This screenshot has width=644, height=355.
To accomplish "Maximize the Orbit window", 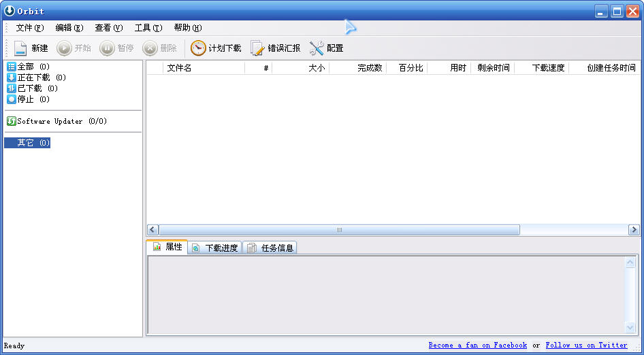I will tap(617, 12).
